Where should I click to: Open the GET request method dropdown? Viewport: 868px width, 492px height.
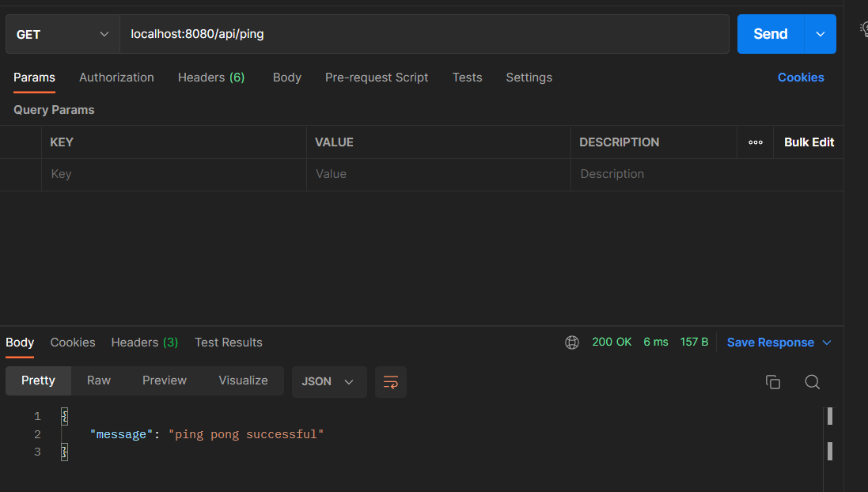[x=62, y=34]
